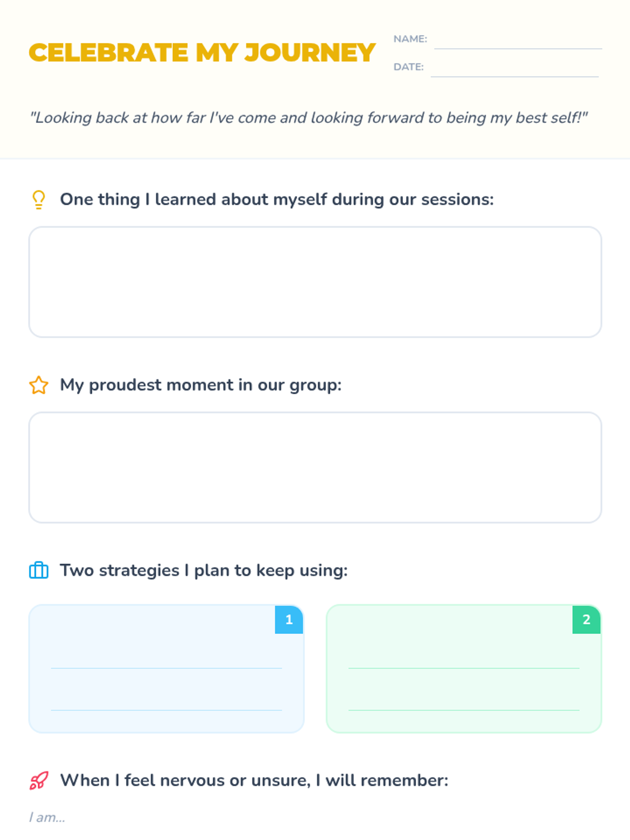Screen dimensions: 630x840
Task: Click the answer box under learned about myself
Action: (315, 282)
